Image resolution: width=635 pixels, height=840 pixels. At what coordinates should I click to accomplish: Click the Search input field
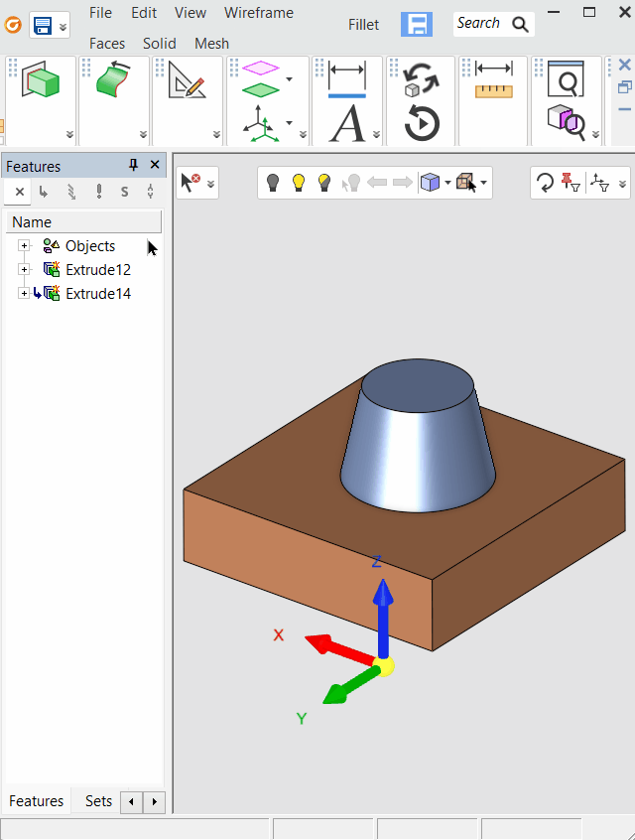(x=480, y=24)
